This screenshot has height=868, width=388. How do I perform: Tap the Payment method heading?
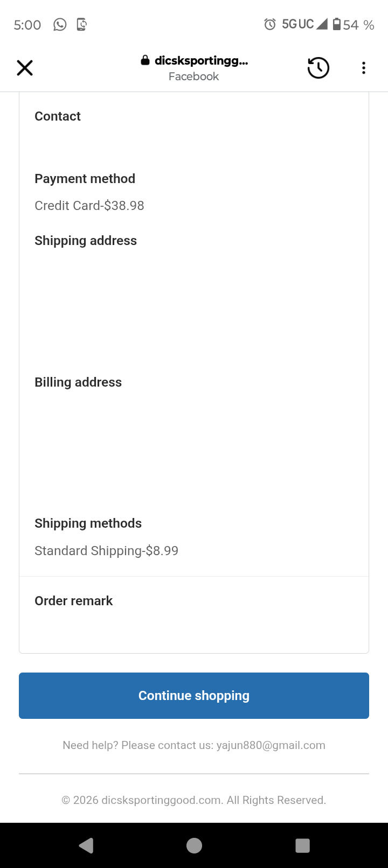point(85,179)
